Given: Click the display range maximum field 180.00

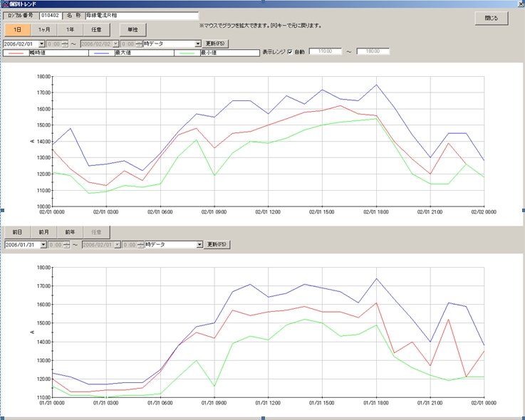Looking at the screenshot, I should [x=373, y=51].
